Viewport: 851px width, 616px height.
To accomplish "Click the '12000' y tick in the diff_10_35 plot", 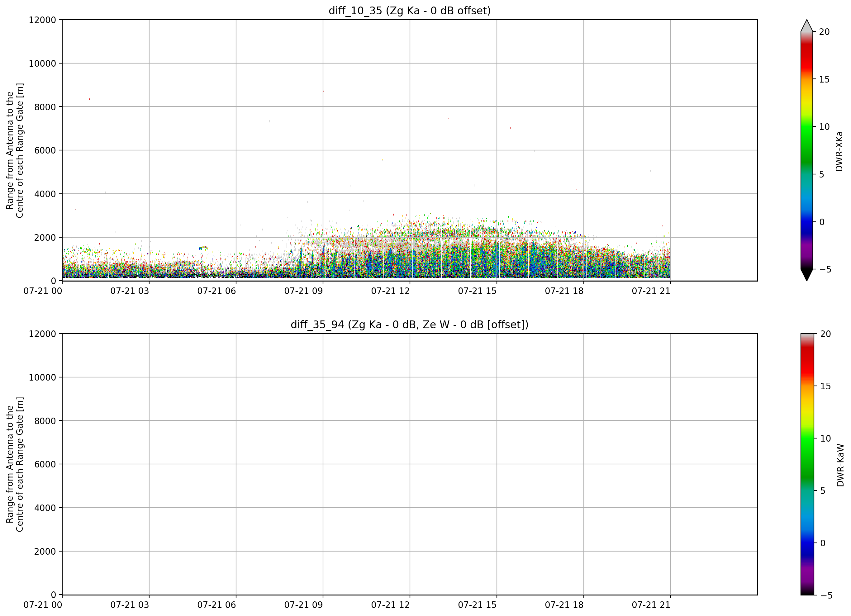I will (42, 20).
